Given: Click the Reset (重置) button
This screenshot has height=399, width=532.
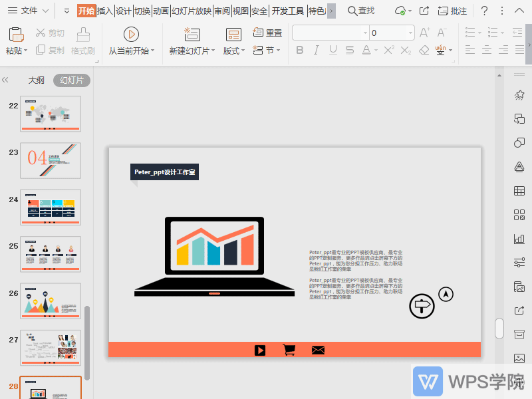Looking at the screenshot, I should coord(267,33).
